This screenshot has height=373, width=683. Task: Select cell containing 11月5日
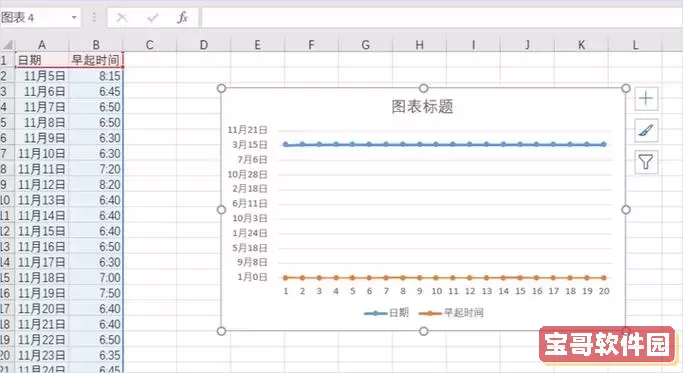[42, 76]
